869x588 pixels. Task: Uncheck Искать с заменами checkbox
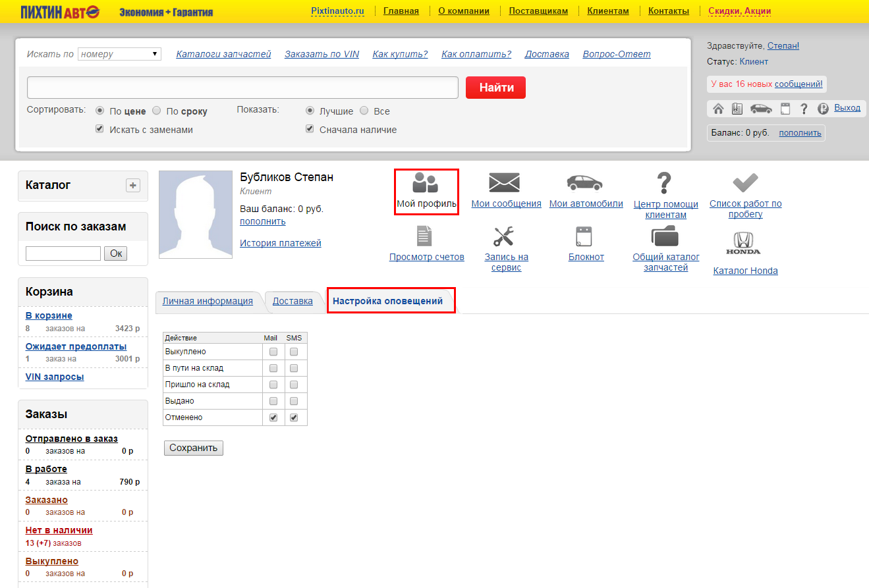pyautogui.click(x=100, y=129)
